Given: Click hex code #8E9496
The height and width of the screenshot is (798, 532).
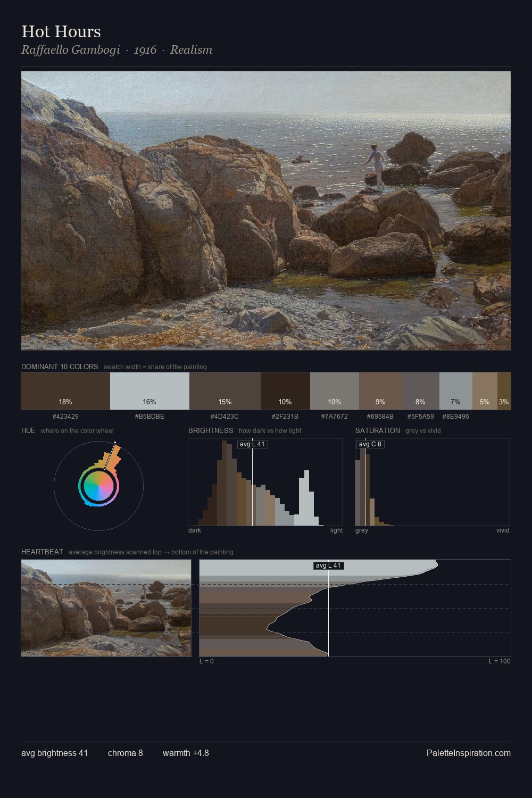Looking at the screenshot, I should [x=456, y=417].
